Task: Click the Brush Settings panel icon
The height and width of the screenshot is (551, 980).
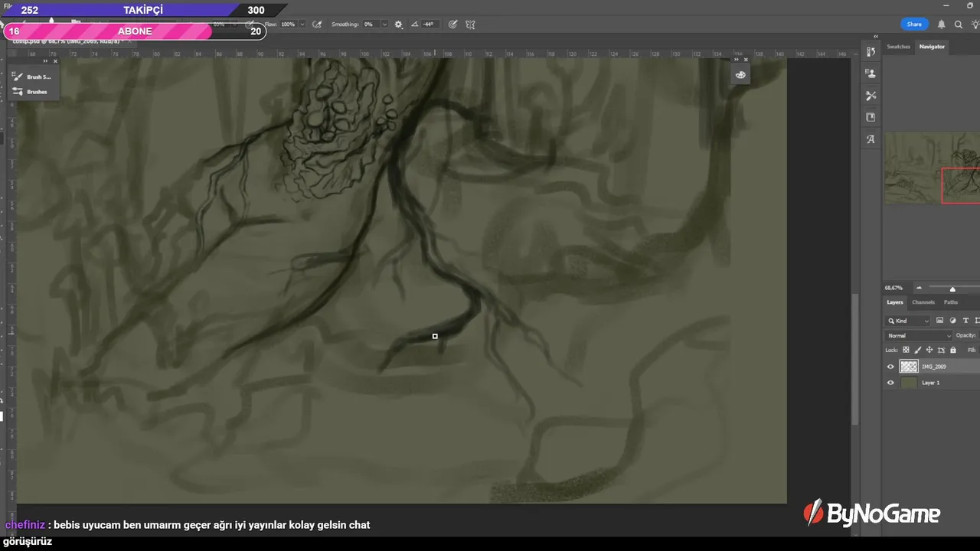Action: pos(18,77)
